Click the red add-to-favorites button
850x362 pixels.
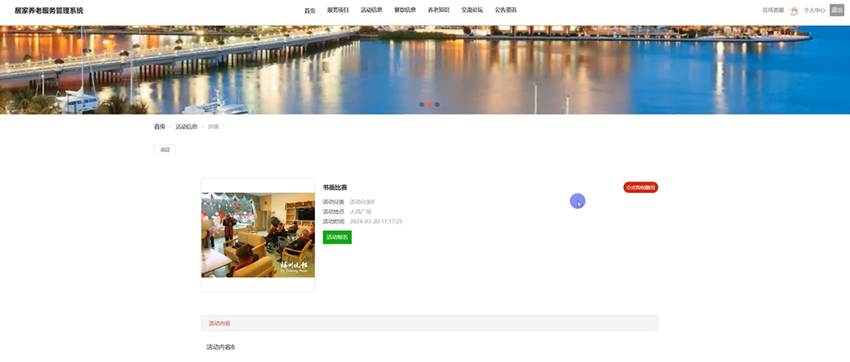coord(641,188)
